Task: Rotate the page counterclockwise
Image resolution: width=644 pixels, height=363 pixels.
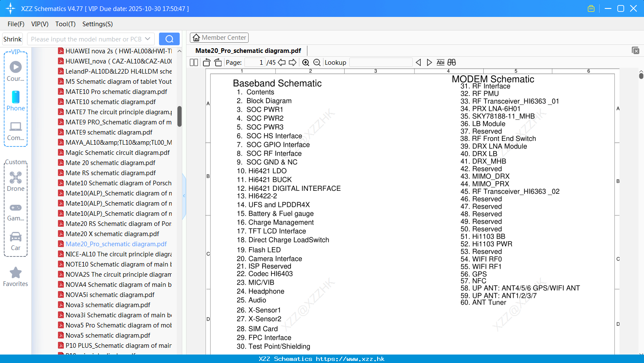Action: click(206, 63)
